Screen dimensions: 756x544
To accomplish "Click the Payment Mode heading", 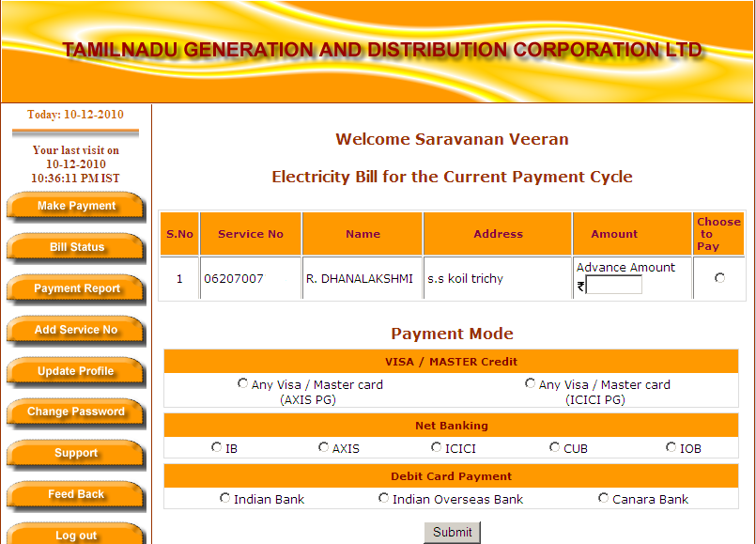I will point(453,334).
